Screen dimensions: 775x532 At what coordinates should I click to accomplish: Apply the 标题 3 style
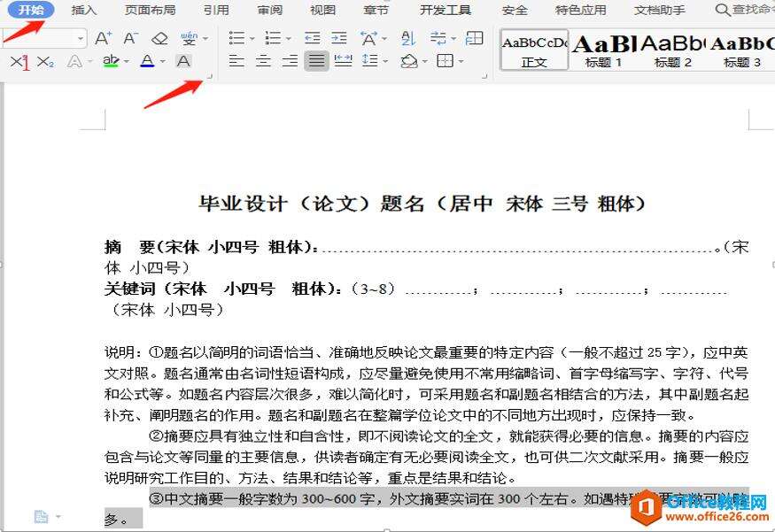[742, 50]
